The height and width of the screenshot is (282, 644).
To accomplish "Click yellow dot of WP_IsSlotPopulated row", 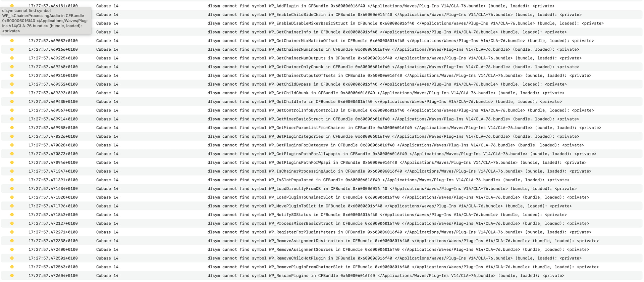I will click(12, 180).
